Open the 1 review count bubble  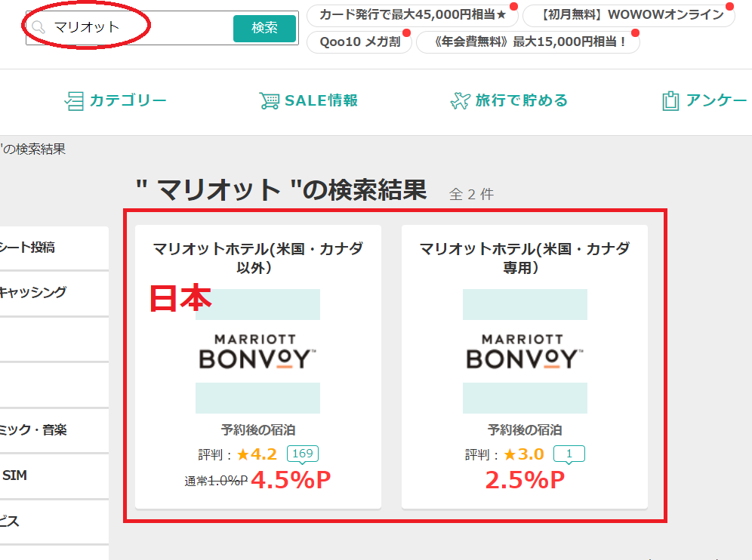click(569, 454)
